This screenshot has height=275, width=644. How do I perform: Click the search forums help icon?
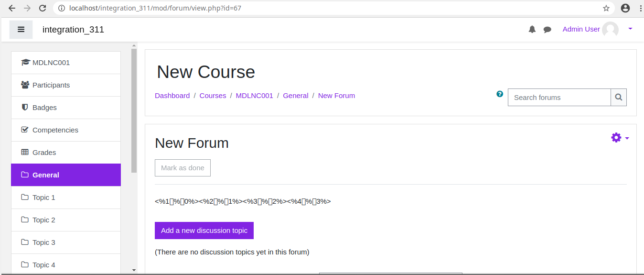point(500,94)
